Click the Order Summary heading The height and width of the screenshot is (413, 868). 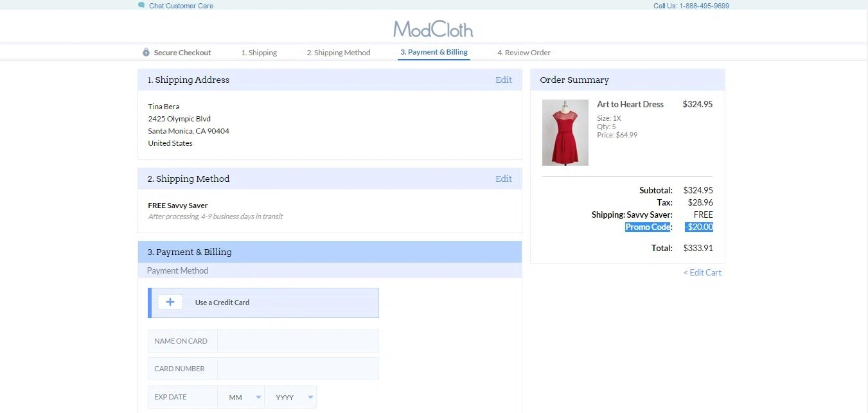[574, 80]
